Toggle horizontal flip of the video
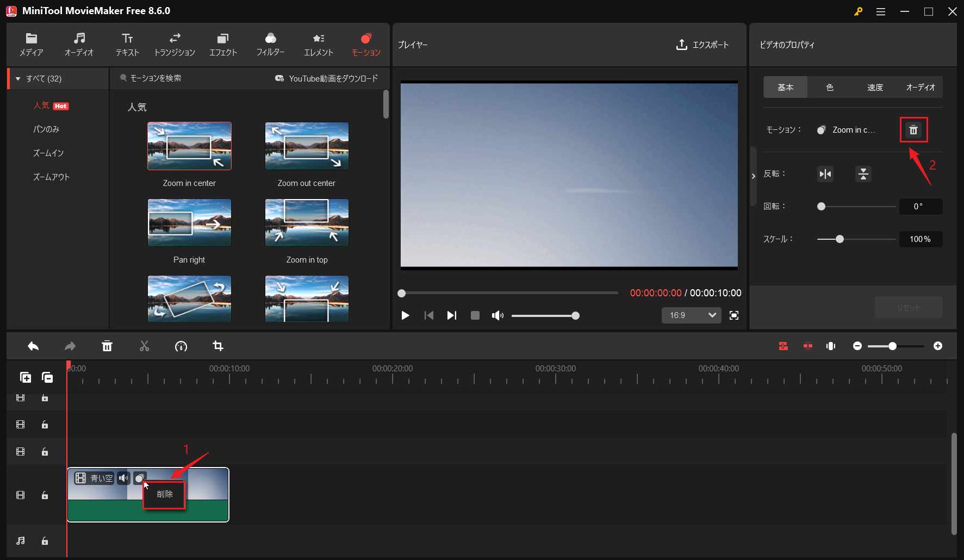 click(x=824, y=174)
